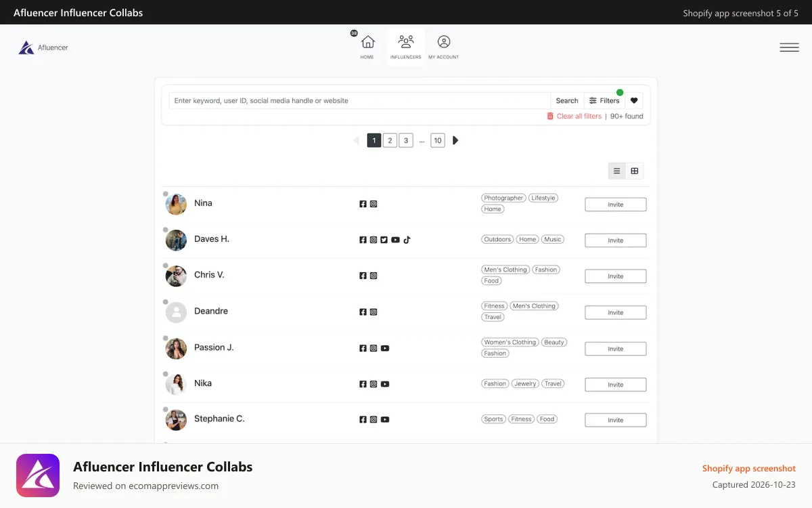Click the previous page arrow
This screenshot has width=812, height=508.
[x=357, y=140]
